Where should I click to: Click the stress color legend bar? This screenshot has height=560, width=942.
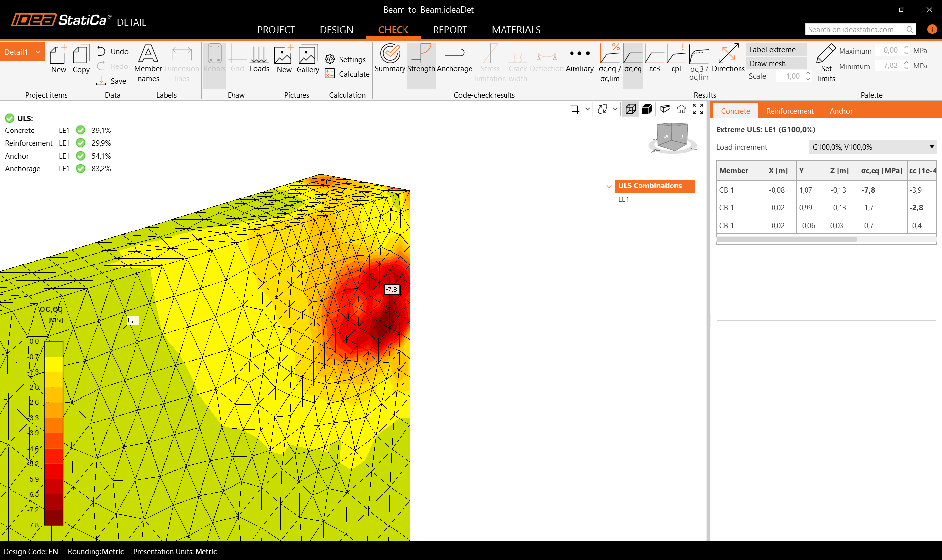(x=54, y=433)
